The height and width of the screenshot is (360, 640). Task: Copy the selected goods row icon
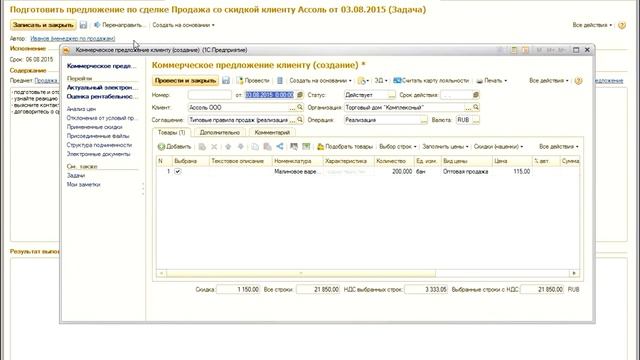[202, 147]
